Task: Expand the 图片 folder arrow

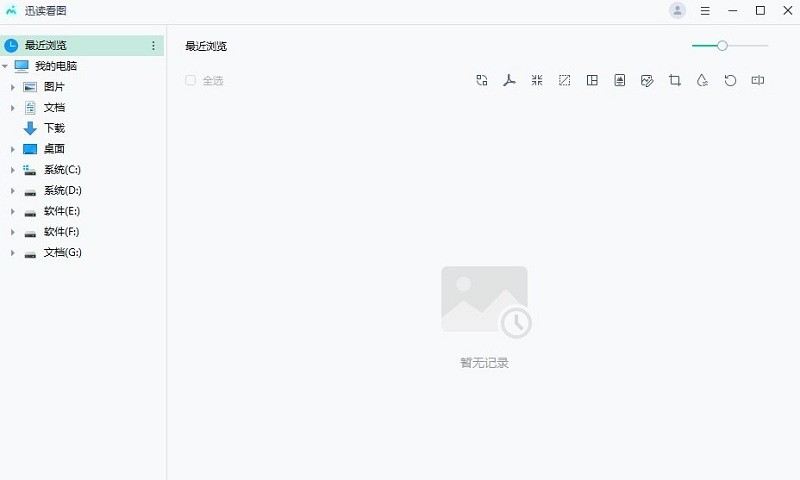Action: (x=13, y=87)
